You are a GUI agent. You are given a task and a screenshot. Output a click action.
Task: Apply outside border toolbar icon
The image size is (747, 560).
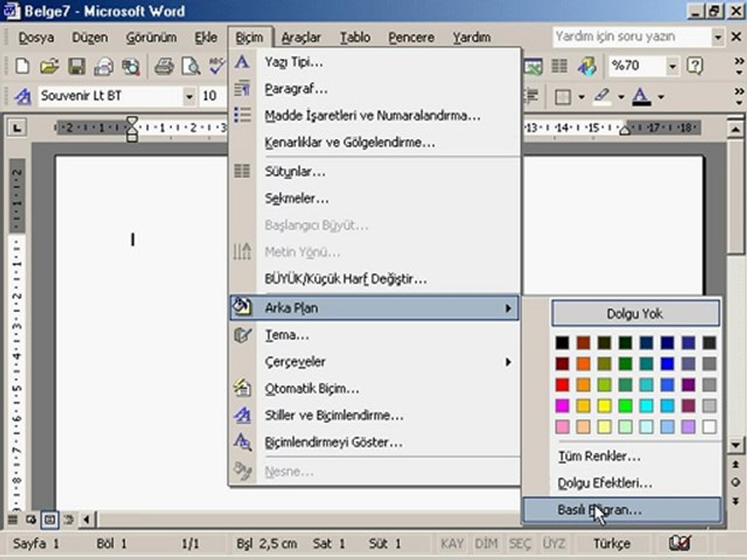click(563, 96)
